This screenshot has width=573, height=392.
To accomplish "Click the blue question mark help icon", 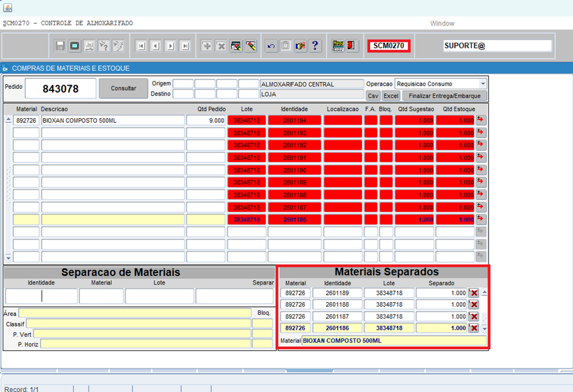I will 315,46.
